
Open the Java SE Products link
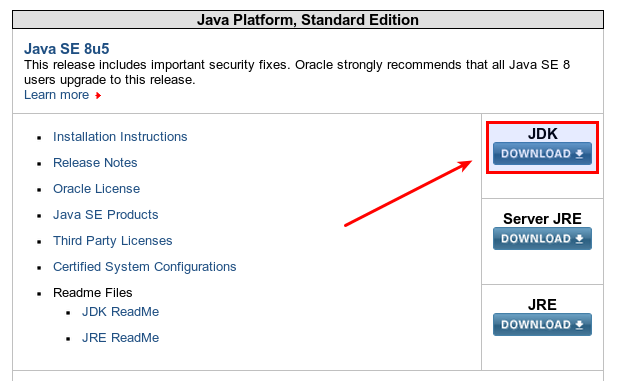point(106,215)
